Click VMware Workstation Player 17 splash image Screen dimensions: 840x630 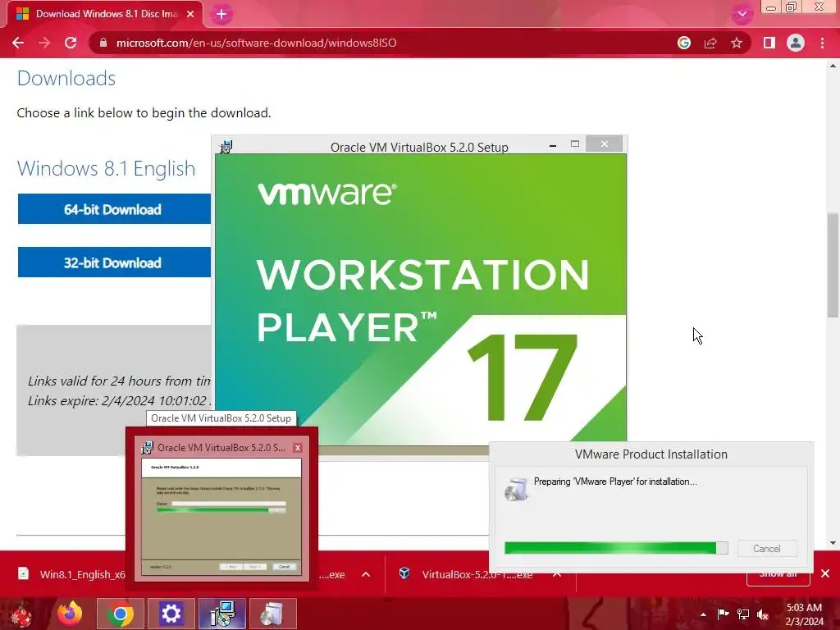click(421, 299)
